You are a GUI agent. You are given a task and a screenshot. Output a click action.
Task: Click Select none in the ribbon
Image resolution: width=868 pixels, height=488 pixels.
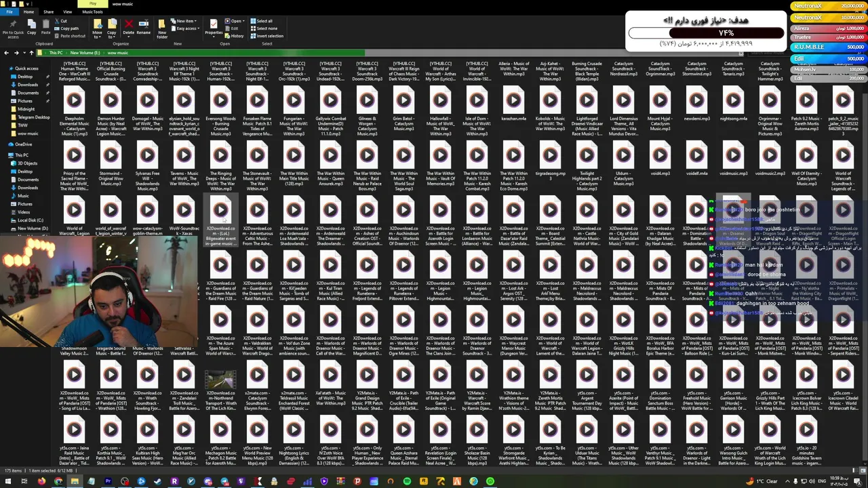coord(263,28)
